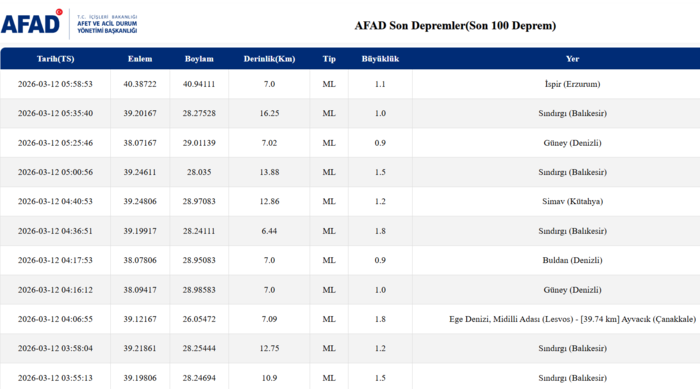Click latitude value 38.07167
The height and width of the screenshot is (389, 700).
point(140,143)
